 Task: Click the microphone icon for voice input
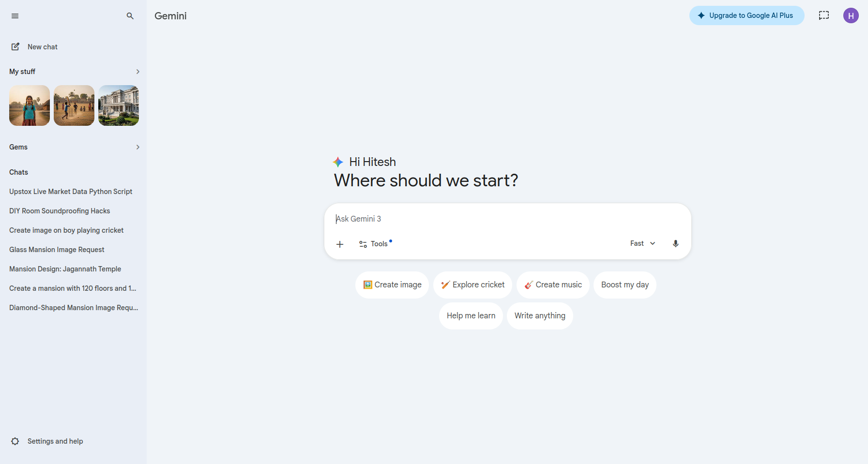point(675,243)
